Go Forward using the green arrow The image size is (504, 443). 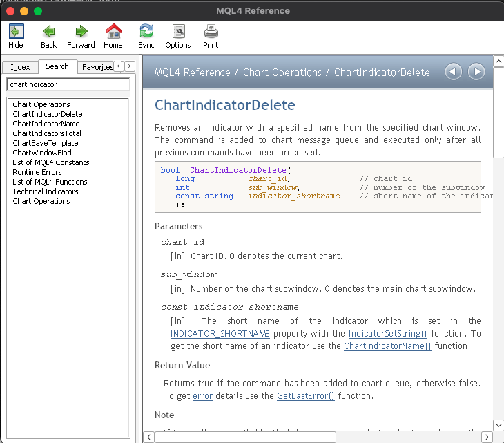(81, 36)
